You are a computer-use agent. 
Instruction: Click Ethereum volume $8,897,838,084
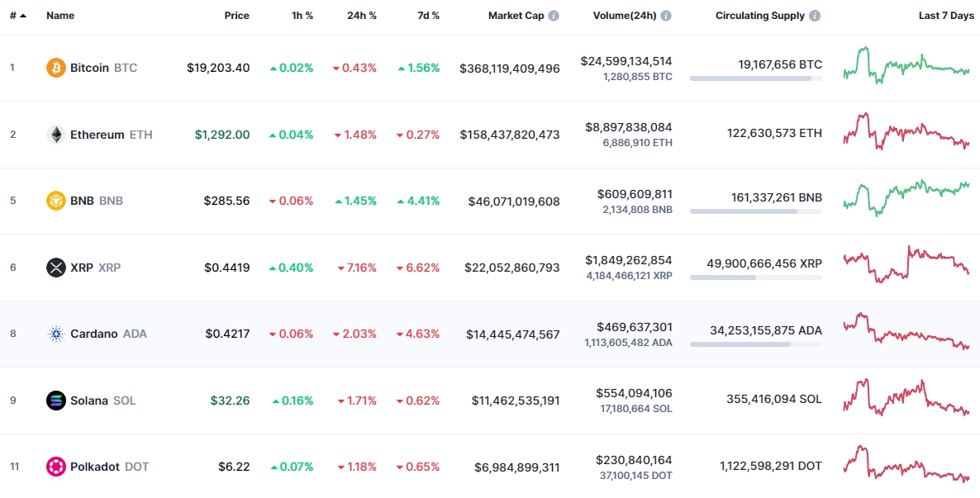click(x=629, y=127)
